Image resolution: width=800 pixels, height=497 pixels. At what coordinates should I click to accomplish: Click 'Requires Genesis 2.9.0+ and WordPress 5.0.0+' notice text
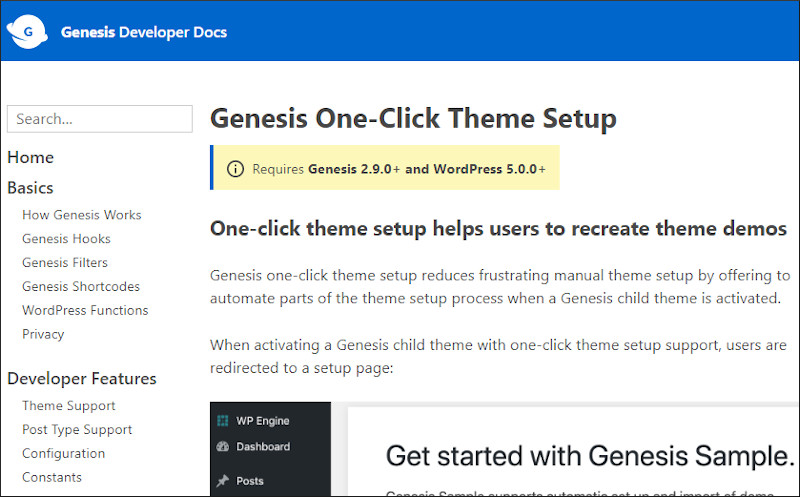[x=399, y=169]
